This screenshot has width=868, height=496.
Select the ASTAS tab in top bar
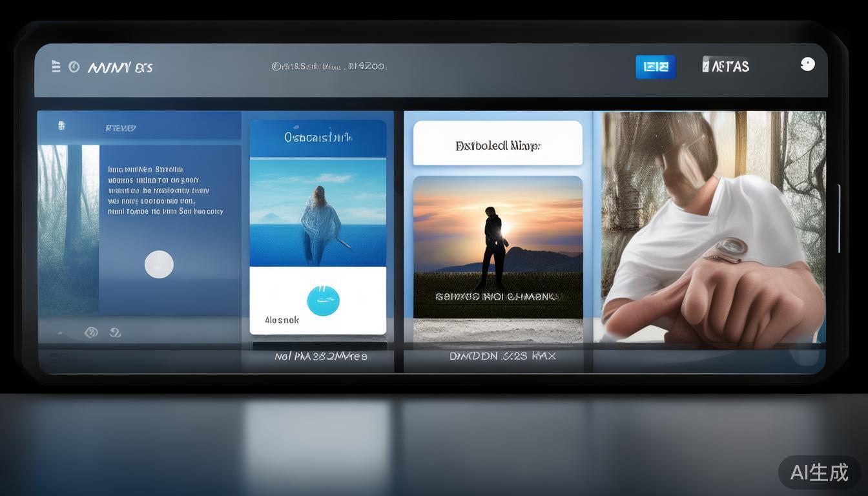[730, 66]
